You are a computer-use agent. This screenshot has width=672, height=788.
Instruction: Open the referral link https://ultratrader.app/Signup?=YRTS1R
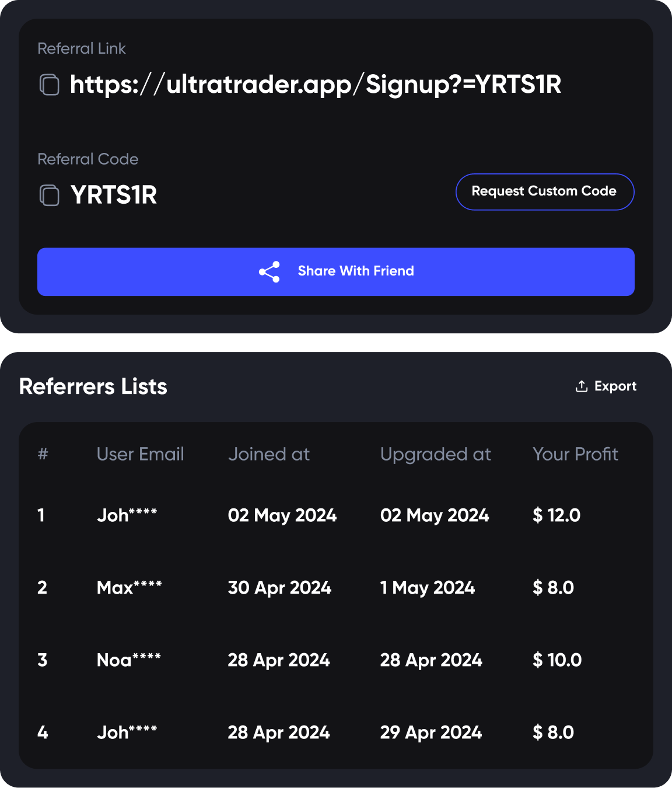[316, 85]
